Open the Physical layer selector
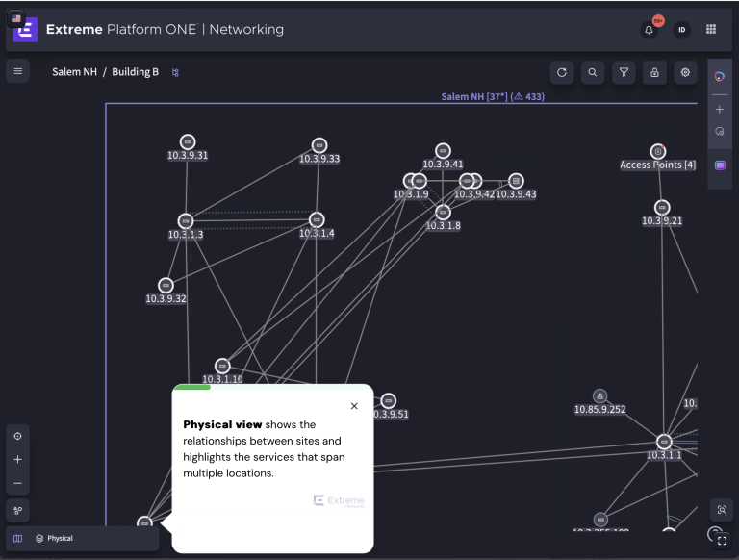The image size is (739, 560). click(55, 538)
